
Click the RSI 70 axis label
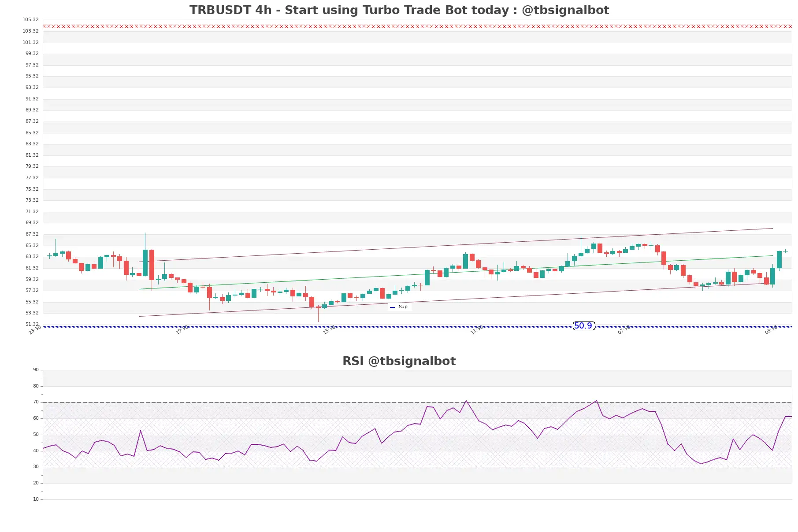(x=36, y=402)
